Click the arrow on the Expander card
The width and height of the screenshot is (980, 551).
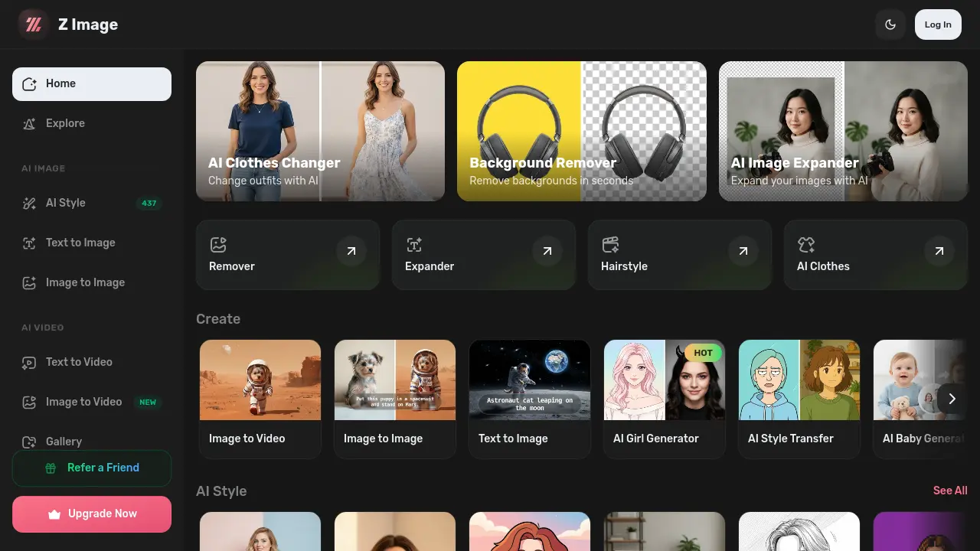pos(547,251)
